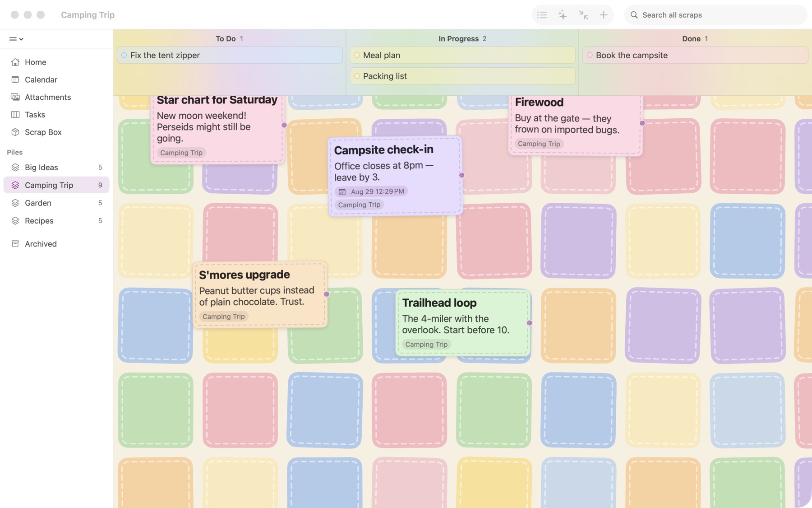The width and height of the screenshot is (812, 508).
Task: Toggle the Packing list task circle
Action: point(357,76)
